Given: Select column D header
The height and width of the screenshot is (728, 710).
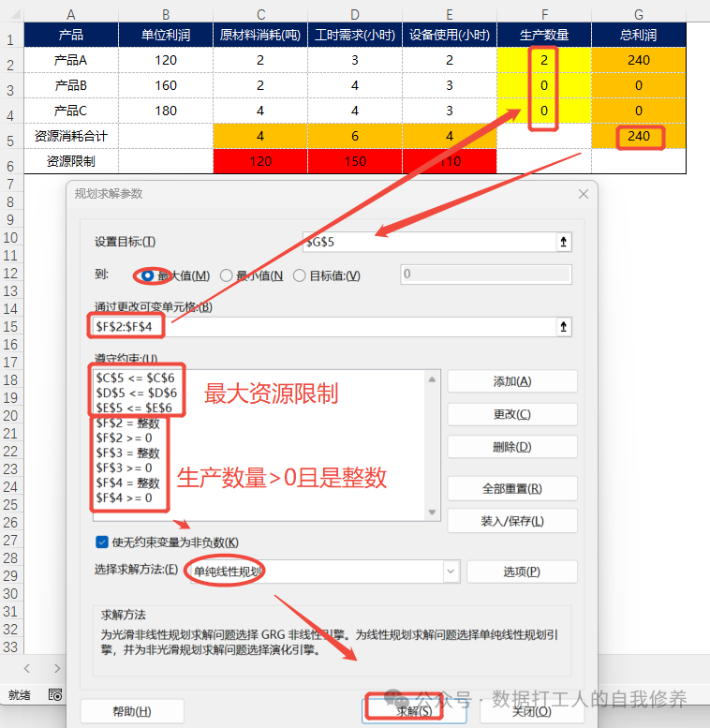Looking at the screenshot, I should 355,14.
